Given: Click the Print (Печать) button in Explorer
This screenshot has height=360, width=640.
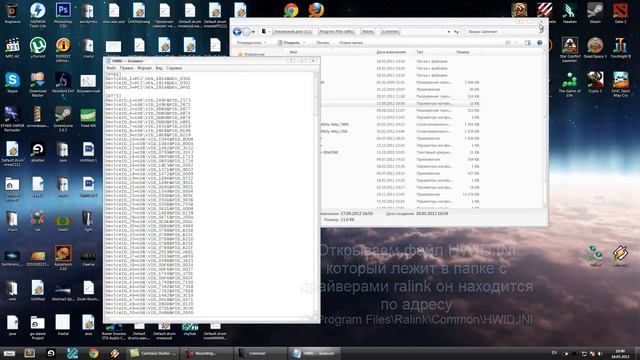Looking at the screenshot, I should (322, 42).
